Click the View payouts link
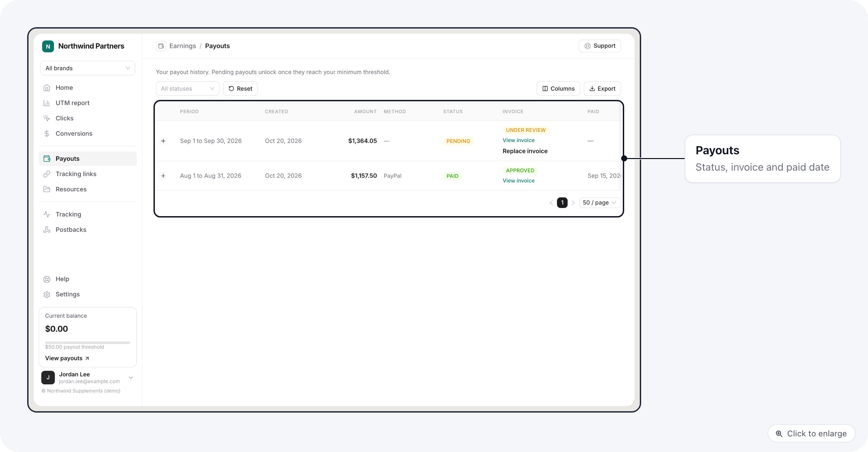The height and width of the screenshot is (452, 868). pyautogui.click(x=67, y=359)
